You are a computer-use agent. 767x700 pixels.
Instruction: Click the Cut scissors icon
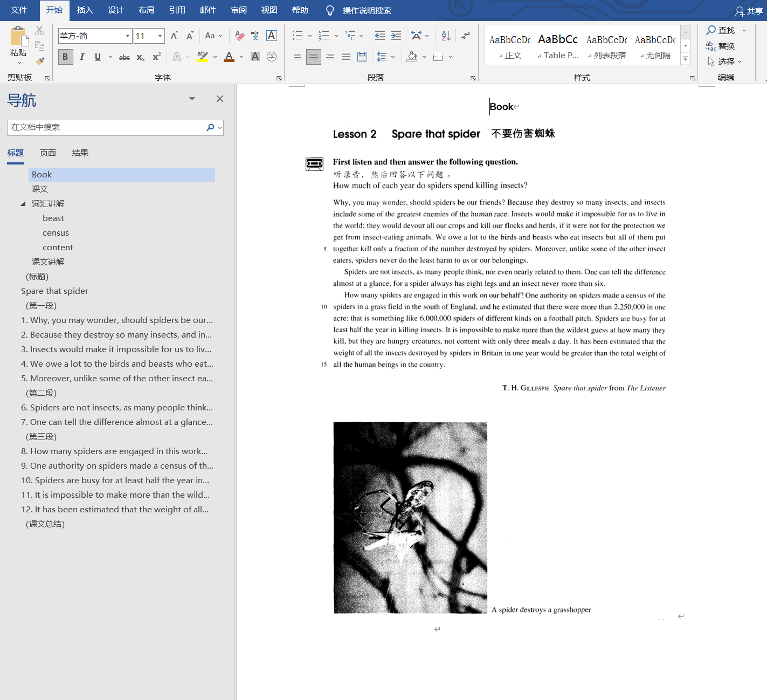point(39,31)
